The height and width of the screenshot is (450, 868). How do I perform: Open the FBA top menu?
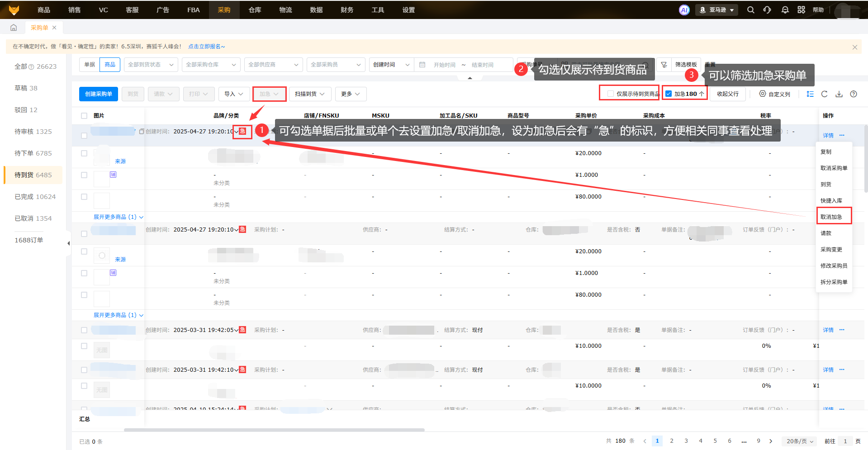tap(193, 10)
